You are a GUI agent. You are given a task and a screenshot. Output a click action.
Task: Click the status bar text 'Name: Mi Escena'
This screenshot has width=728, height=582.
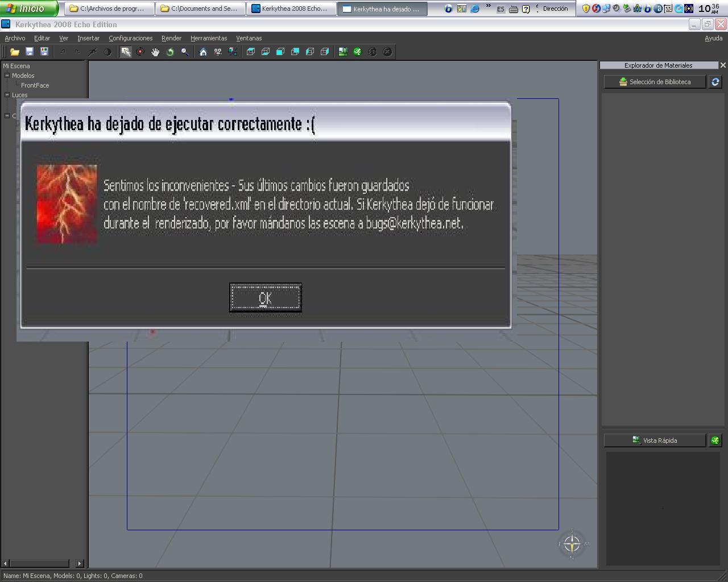coord(27,576)
